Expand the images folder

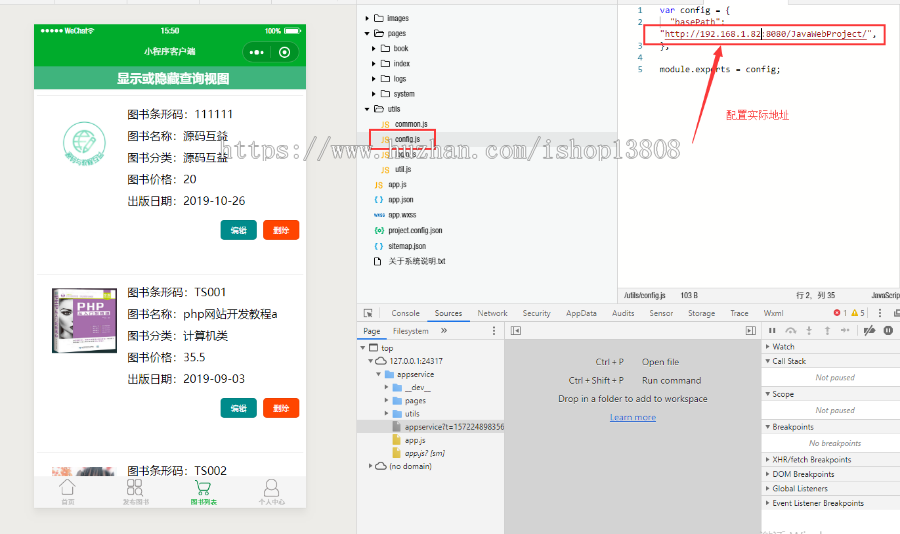click(367, 18)
